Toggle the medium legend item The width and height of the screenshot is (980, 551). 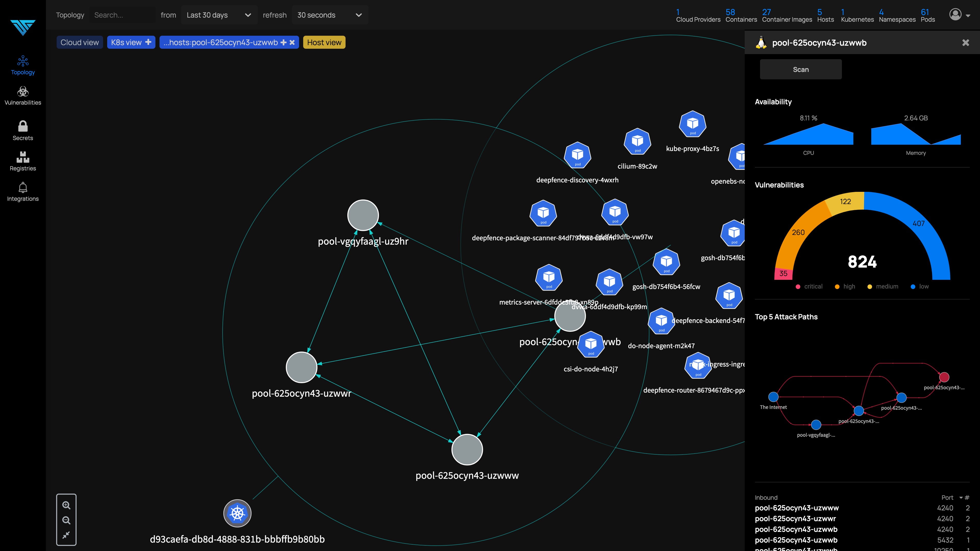pyautogui.click(x=883, y=286)
